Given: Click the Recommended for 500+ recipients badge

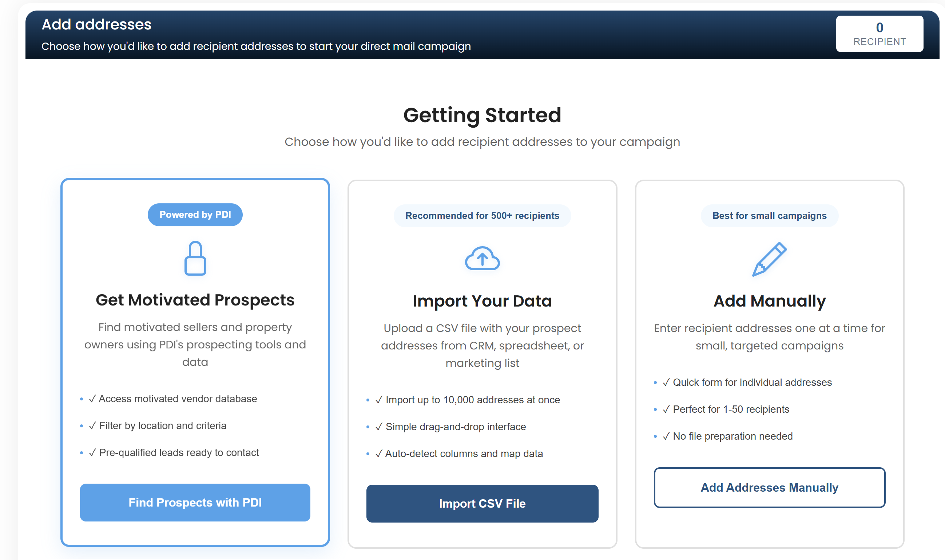Looking at the screenshot, I should tap(482, 216).
